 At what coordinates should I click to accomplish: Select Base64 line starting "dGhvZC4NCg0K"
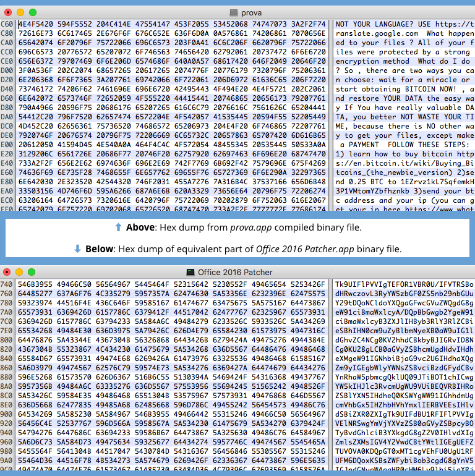[x=404, y=340]
